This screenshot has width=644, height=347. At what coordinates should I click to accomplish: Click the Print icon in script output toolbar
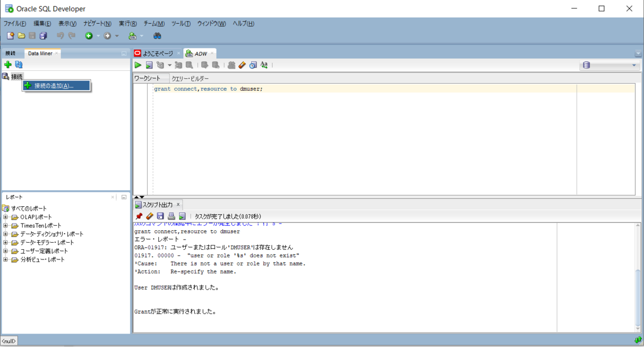171,216
